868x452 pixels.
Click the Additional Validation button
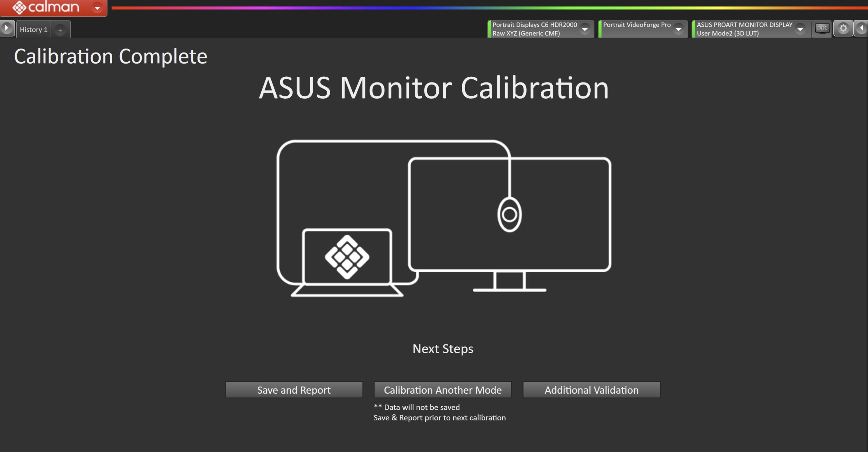point(591,390)
